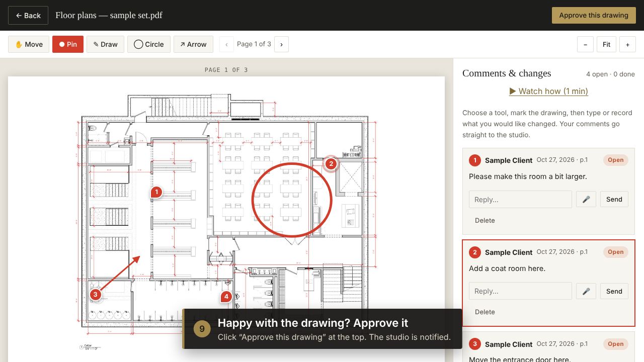Delete the 'make this room larger' comment
The height and width of the screenshot is (362, 644).
[x=485, y=220]
